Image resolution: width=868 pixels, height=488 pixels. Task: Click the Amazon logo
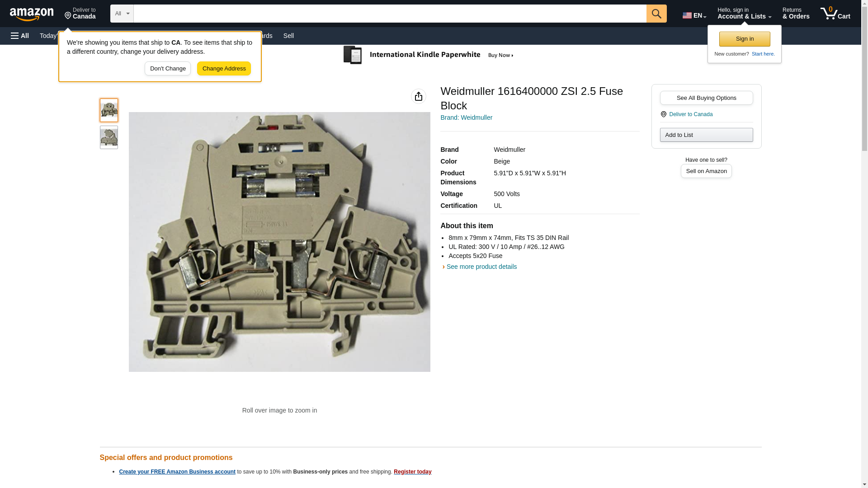tap(32, 14)
